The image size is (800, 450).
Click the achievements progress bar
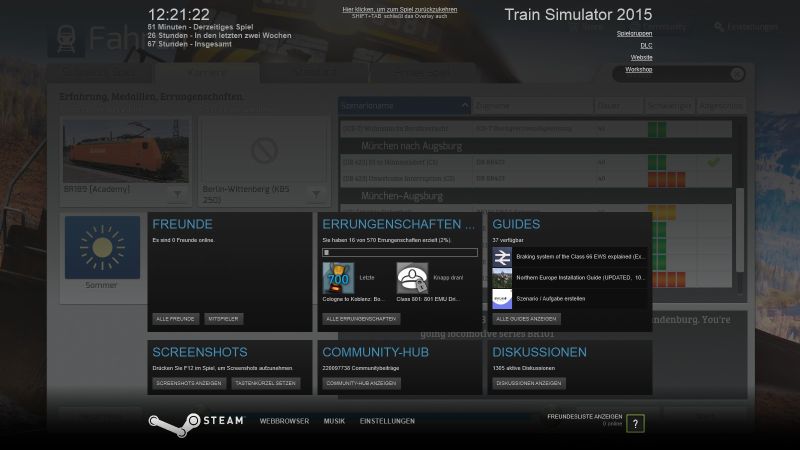click(x=400, y=252)
